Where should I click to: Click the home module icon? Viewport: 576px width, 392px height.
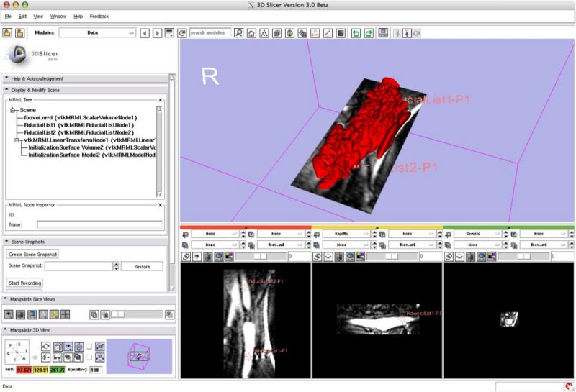[x=251, y=33]
